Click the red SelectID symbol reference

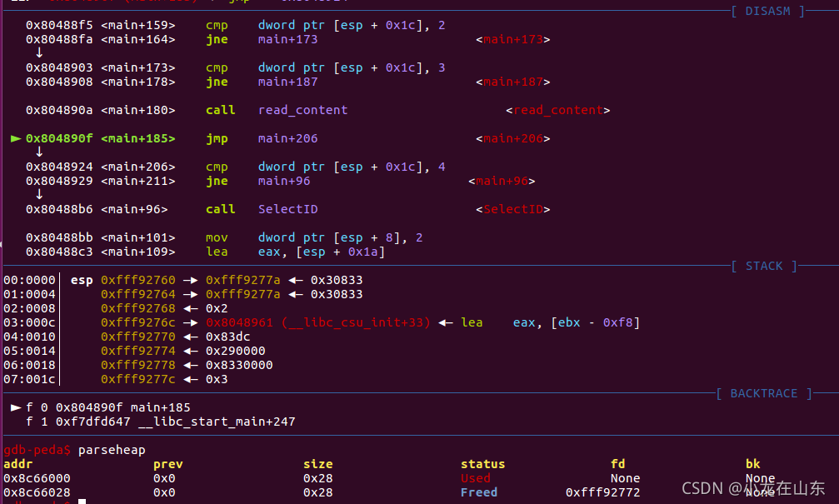(x=513, y=209)
